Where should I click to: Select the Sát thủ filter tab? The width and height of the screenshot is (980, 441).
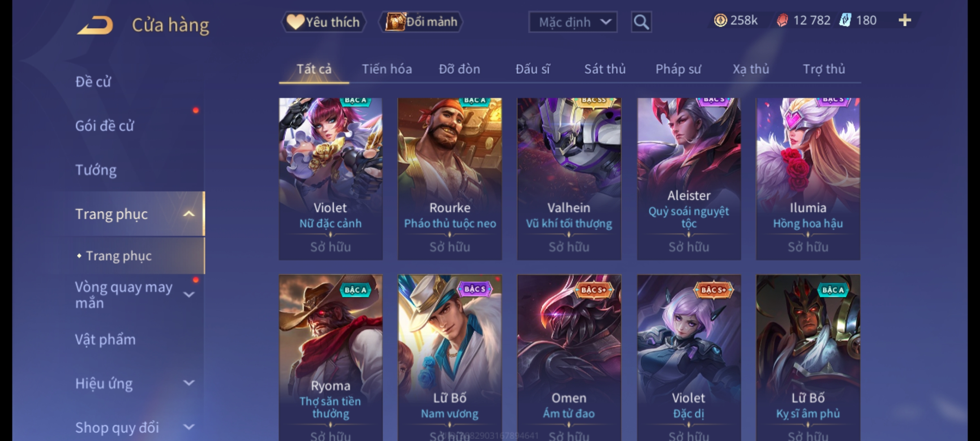(x=605, y=69)
